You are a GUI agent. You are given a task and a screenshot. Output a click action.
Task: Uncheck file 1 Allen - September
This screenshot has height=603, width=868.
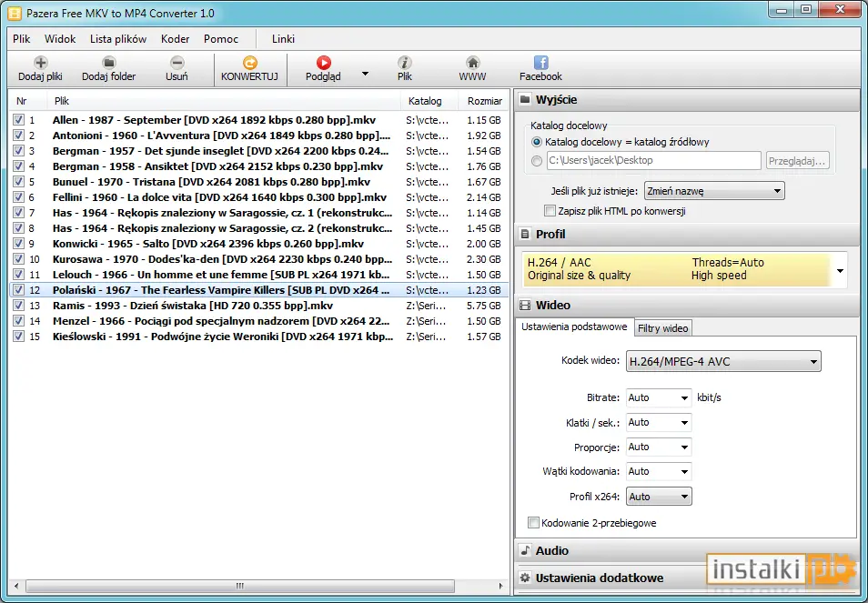(x=19, y=119)
